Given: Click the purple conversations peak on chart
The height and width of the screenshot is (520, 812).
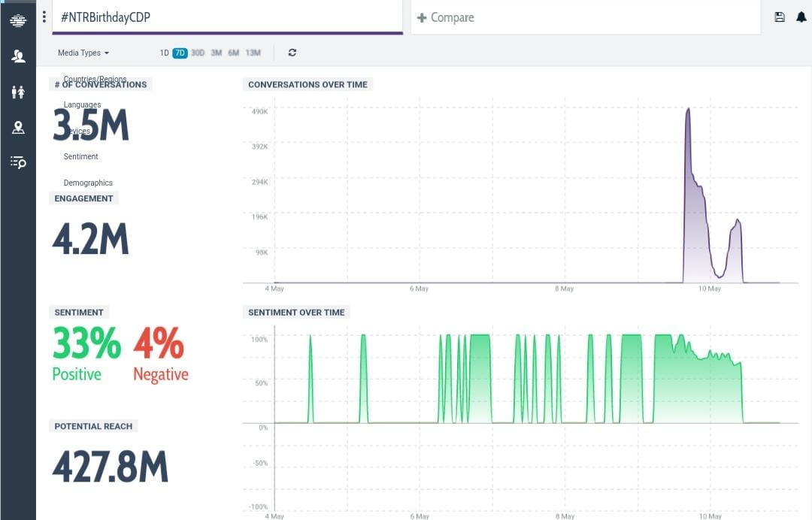Looking at the screenshot, I should [688, 109].
